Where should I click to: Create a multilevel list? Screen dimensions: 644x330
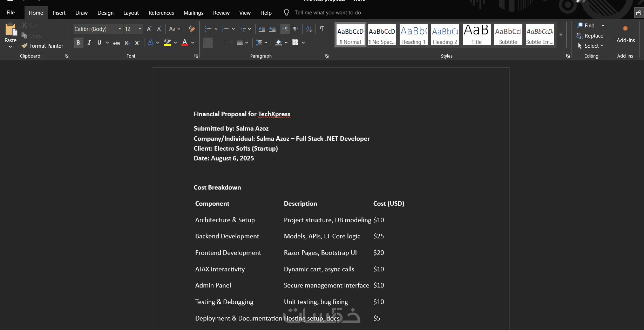click(x=243, y=29)
